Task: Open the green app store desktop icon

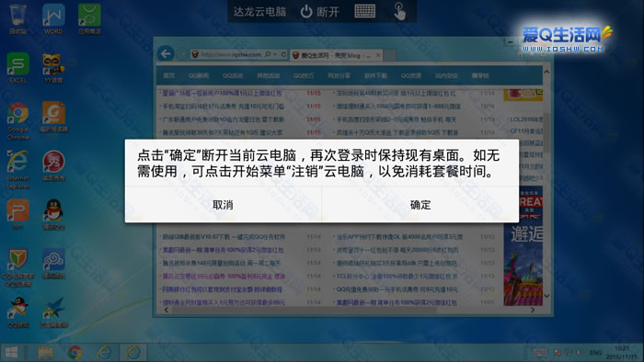Action: (x=89, y=19)
